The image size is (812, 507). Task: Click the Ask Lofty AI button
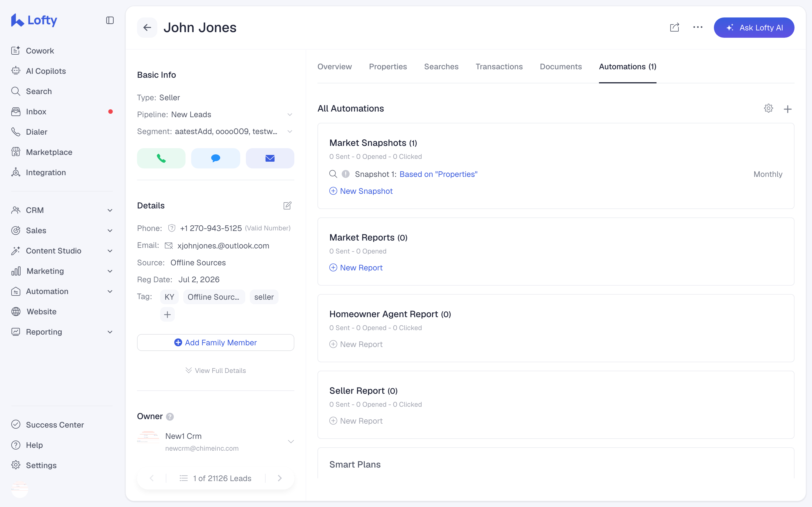point(754,28)
